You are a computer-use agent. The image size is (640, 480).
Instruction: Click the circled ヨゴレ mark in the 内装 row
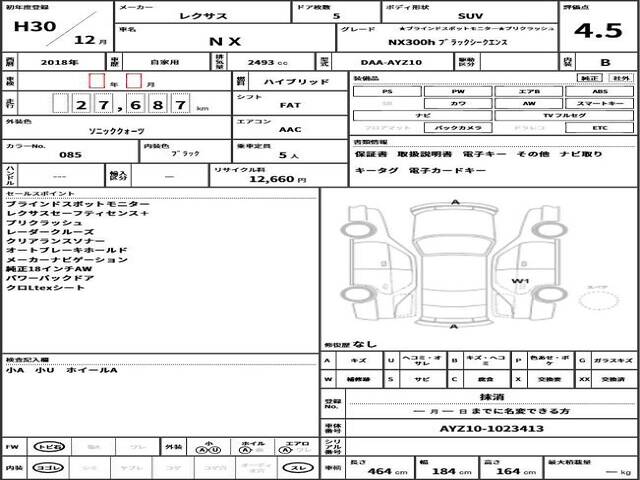[46, 468]
